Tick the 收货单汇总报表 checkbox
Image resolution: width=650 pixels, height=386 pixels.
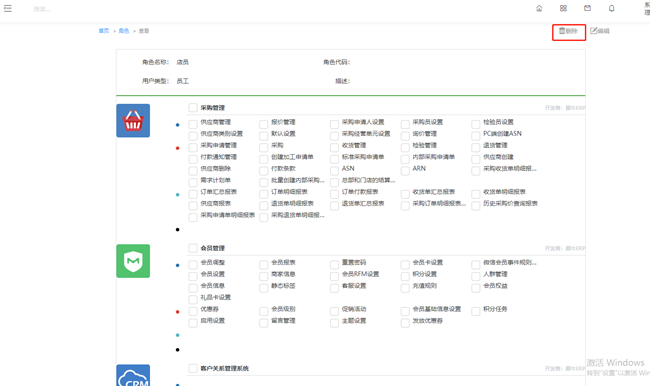click(x=405, y=194)
